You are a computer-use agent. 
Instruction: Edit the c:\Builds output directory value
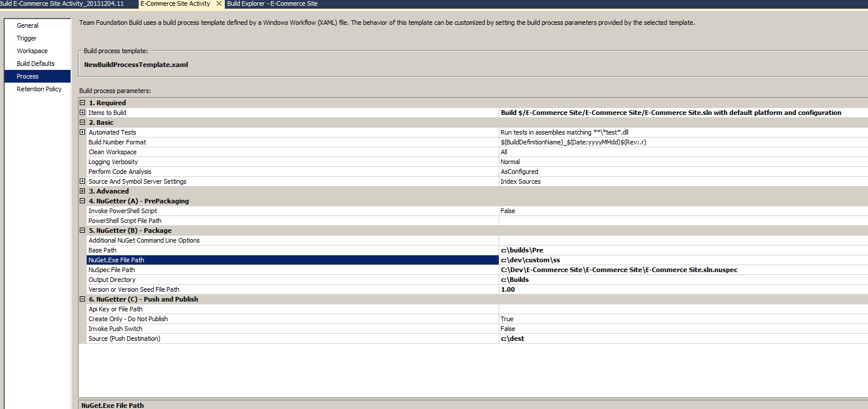pyautogui.click(x=684, y=280)
